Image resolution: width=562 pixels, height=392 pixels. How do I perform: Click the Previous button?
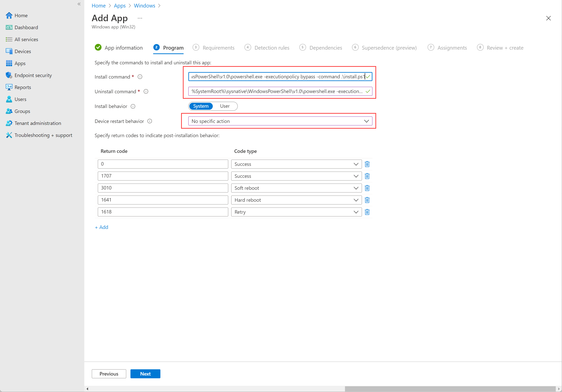[x=109, y=374]
